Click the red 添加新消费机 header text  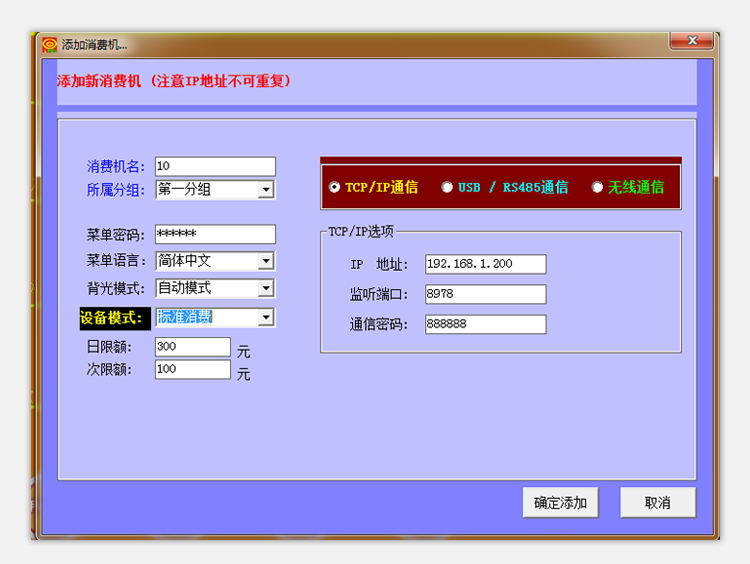(174, 81)
